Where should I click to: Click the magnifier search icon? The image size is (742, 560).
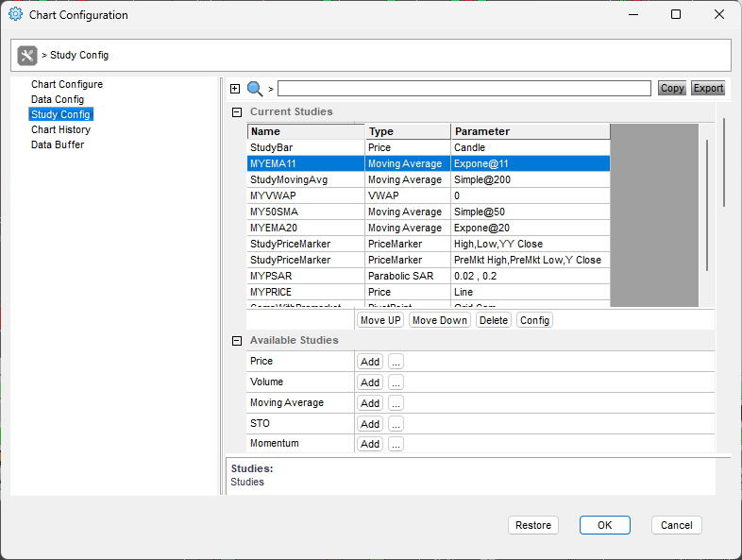tap(255, 89)
